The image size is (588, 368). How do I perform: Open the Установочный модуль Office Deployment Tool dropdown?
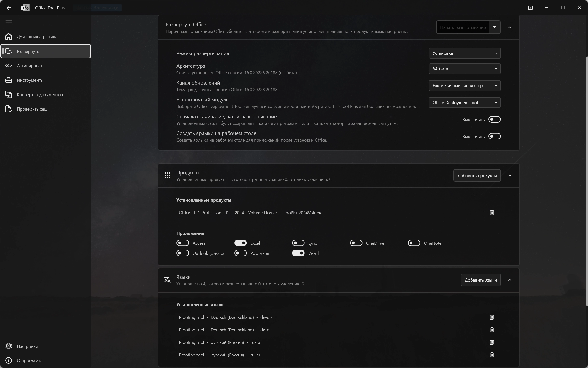(x=465, y=102)
